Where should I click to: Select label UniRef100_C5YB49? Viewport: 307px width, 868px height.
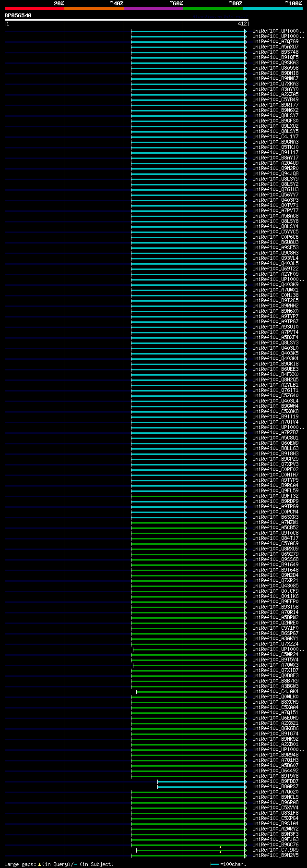[275, 100]
